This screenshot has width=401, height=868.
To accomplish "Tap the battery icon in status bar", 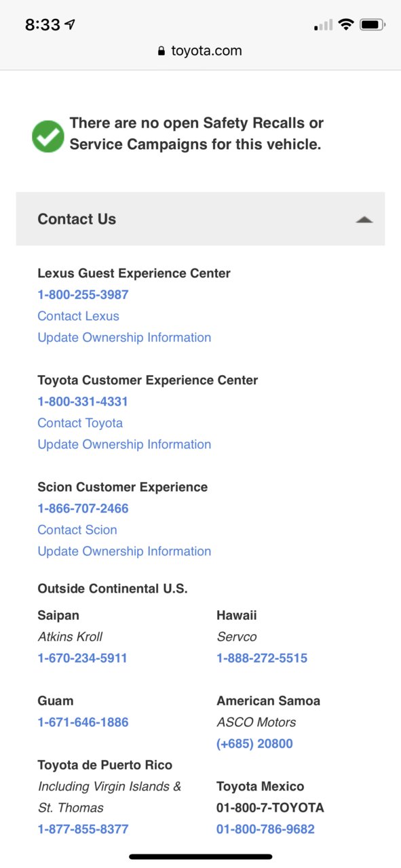I will coord(373,25).
